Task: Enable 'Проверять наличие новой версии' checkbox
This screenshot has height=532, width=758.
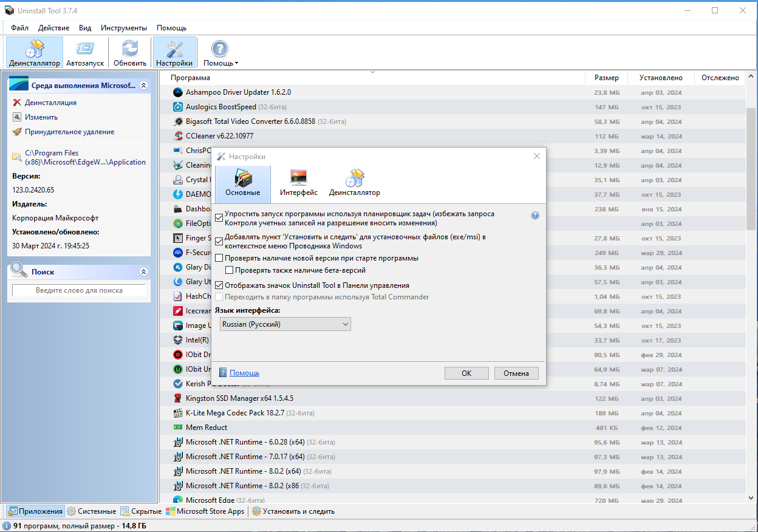Action: pyautogui.click(x=219, y=258)
